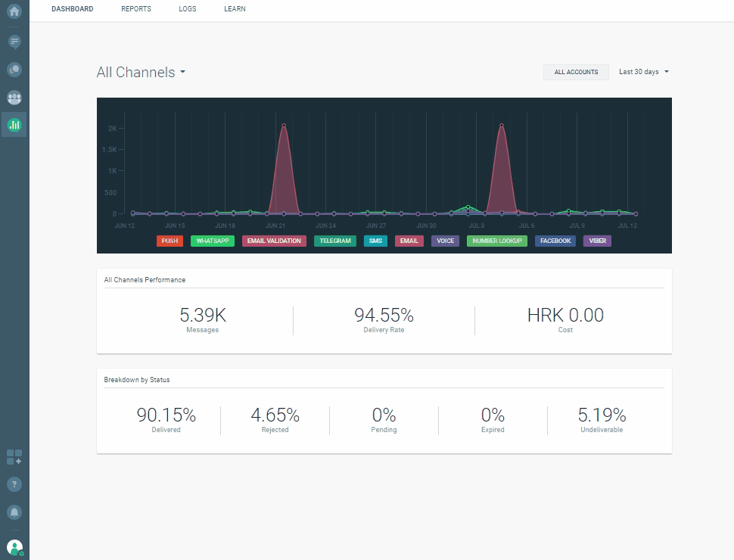
Task: Open the LOGS tab
Action: point(187,9)
